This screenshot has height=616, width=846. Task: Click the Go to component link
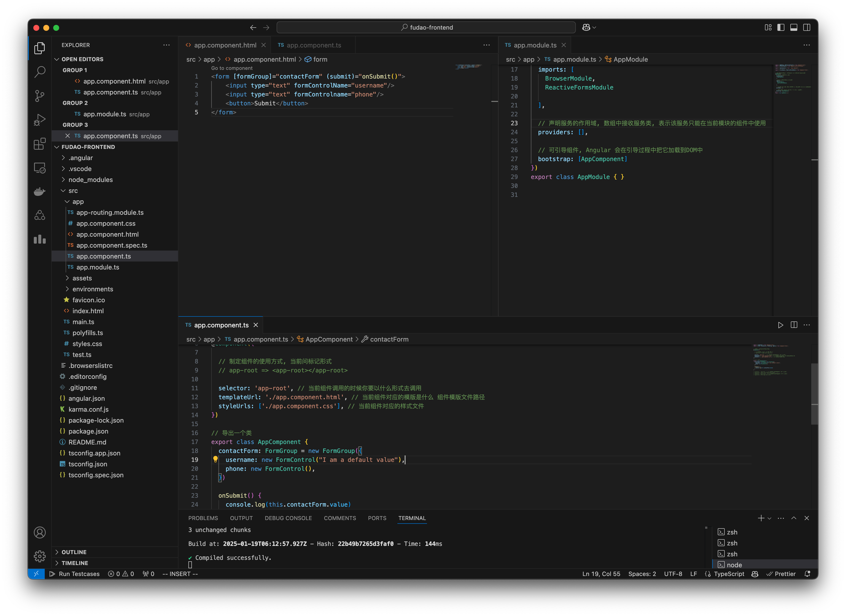click(x=232, y=68)
